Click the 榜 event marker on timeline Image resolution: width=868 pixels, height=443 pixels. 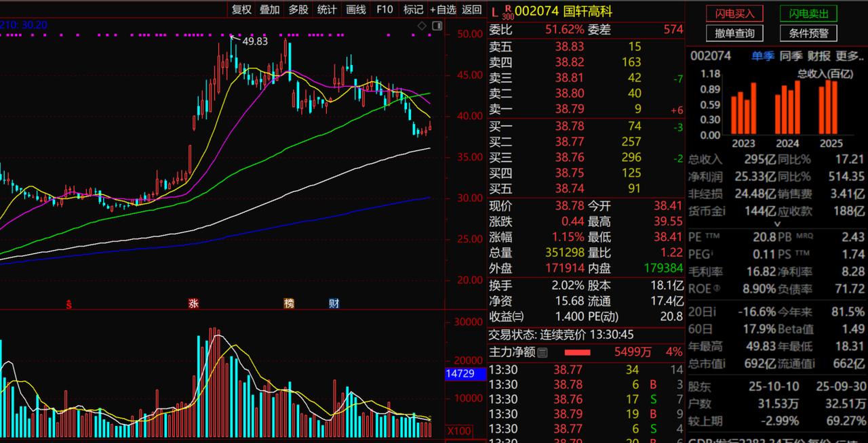[x=290, y=304]
